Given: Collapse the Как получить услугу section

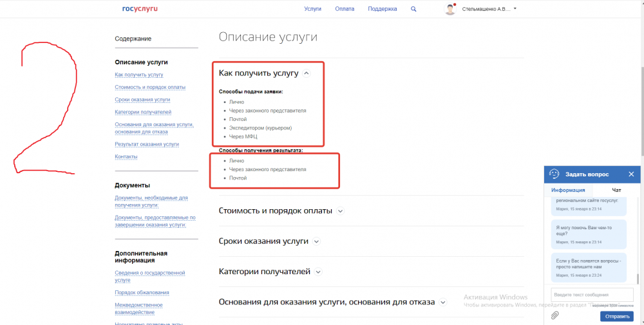Looking at the screenshot, I should (307, 73).
